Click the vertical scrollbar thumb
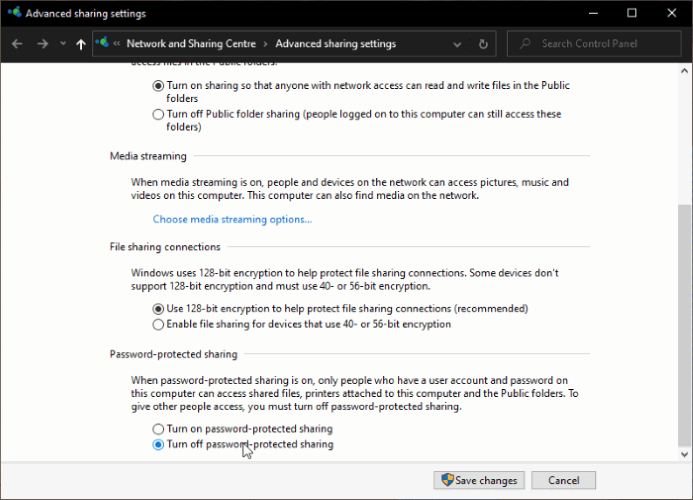Viewport: 693px width, 500px height. (x=684, y=326)
